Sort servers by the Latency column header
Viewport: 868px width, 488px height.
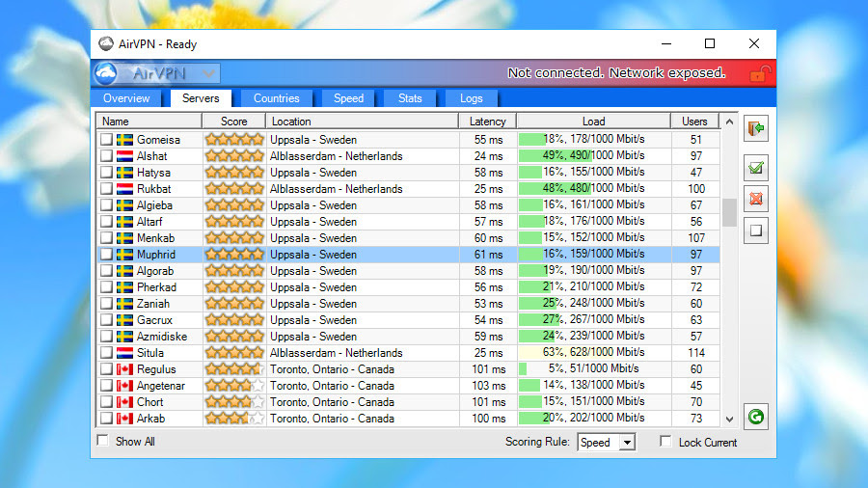487,122
